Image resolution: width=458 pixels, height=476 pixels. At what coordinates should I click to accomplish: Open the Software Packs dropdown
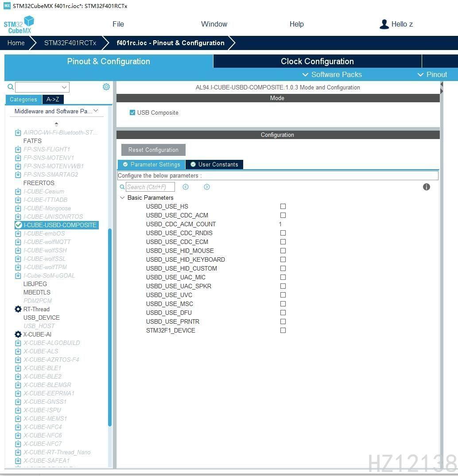(332, 75)
